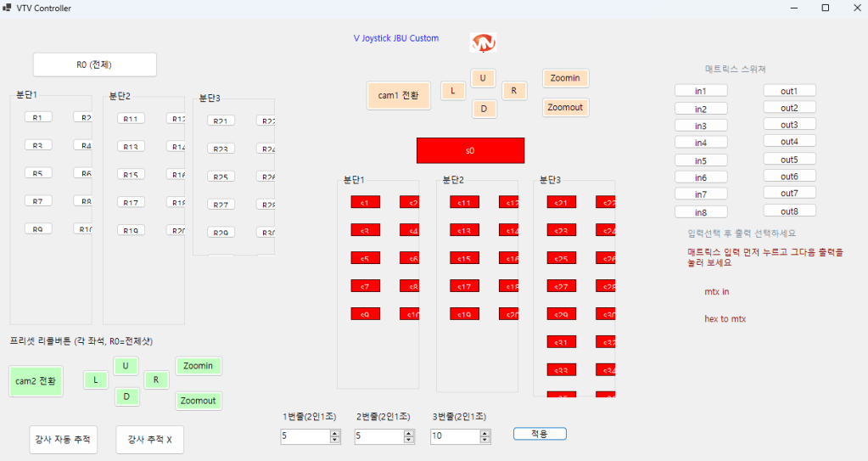
Task: Click the R1 preset recall button
Action: pyautogui.click(x=37, y=117)
